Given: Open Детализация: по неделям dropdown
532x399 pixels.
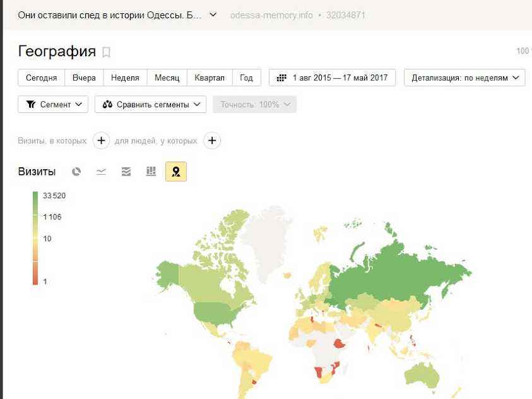Looking at the screenshot, I should [x=464, y=78].
